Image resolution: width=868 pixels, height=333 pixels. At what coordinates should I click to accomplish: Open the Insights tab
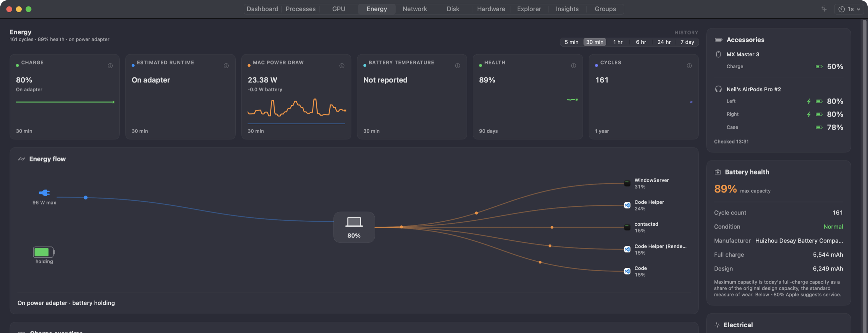[567, 9]
